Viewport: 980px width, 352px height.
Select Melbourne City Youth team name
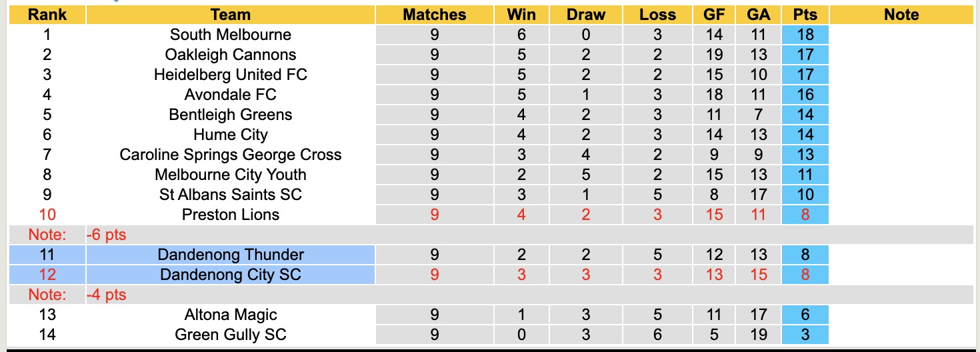pos(230,175)
